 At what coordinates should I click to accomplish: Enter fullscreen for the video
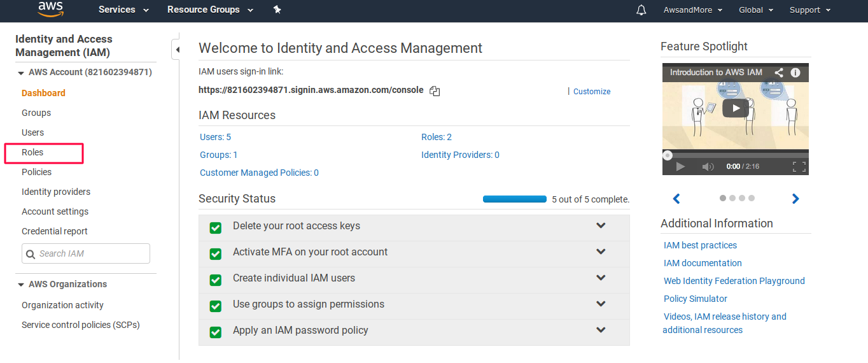[799, 167]
